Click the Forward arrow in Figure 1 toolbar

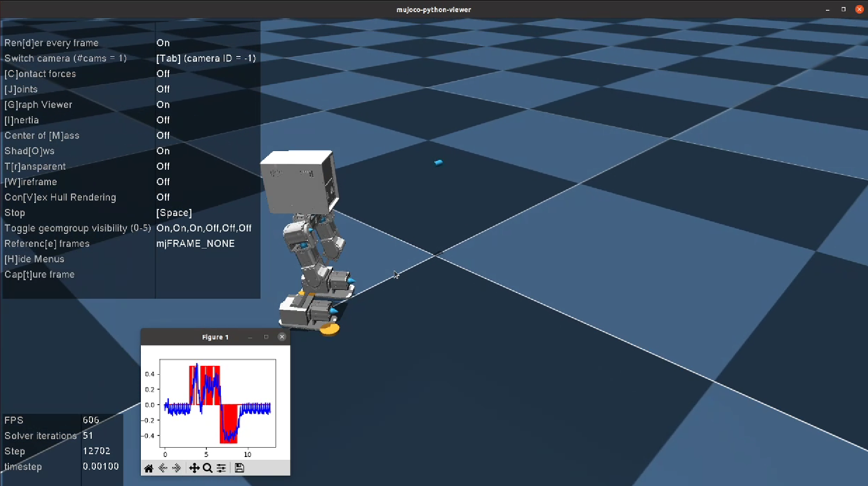pyautogui.click(x=176, y=468)
